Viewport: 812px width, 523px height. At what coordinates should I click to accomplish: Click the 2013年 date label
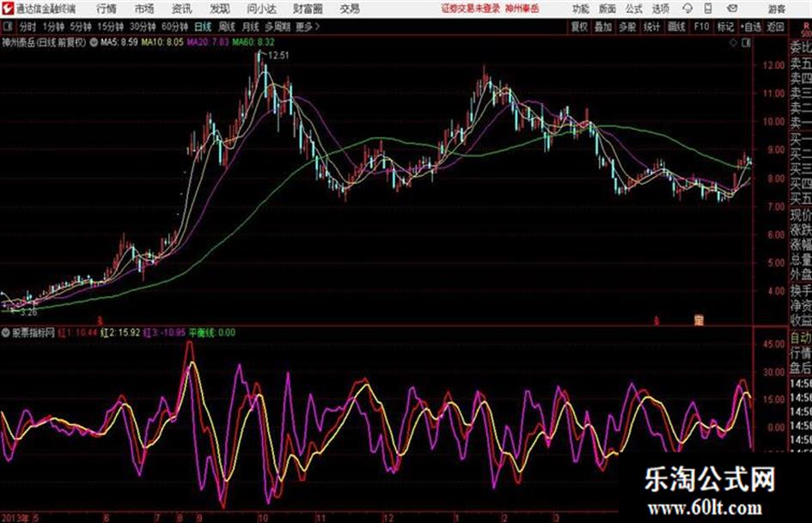(x=15, y=517)
